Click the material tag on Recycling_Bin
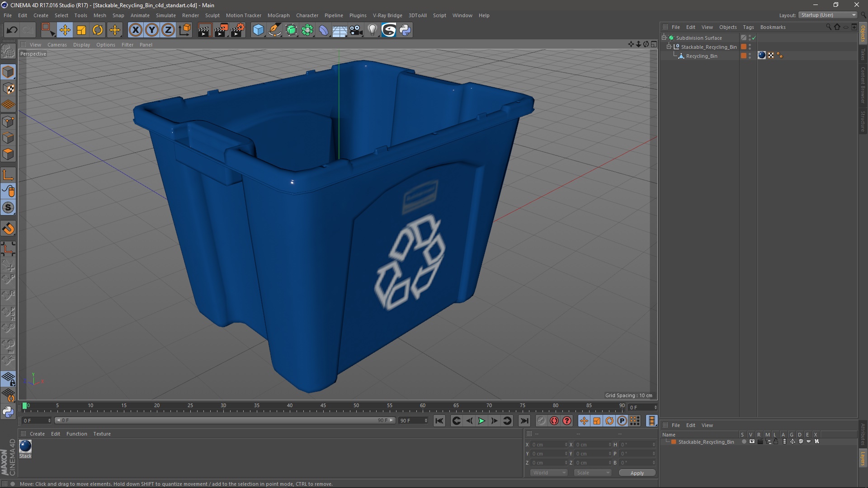868x488 pixels. (762, 56)
